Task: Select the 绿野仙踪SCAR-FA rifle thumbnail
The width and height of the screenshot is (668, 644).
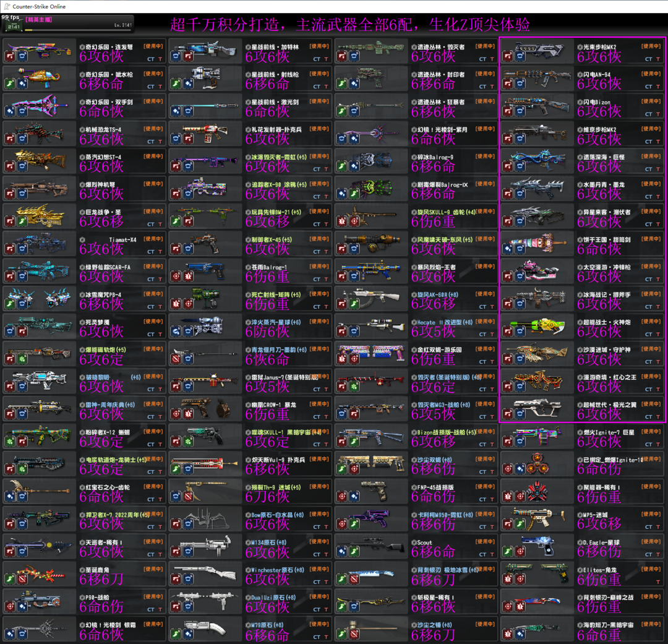Action: click(39, 271)
